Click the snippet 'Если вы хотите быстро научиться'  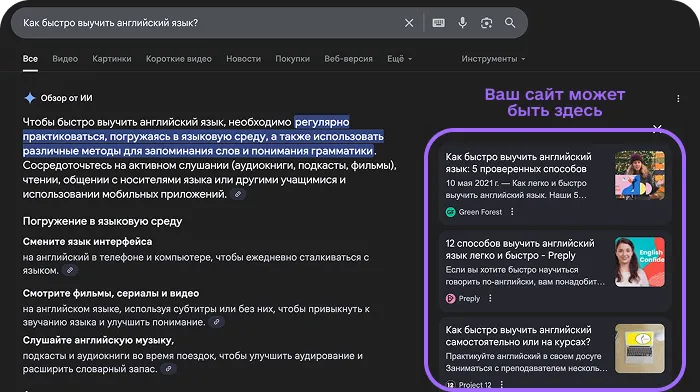[512, 270]
